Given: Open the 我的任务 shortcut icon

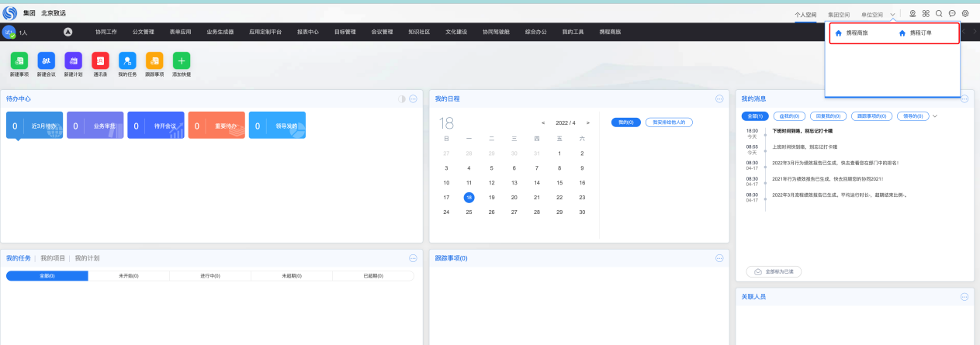Looking at the screenshot, I should (x=127, y=60).
